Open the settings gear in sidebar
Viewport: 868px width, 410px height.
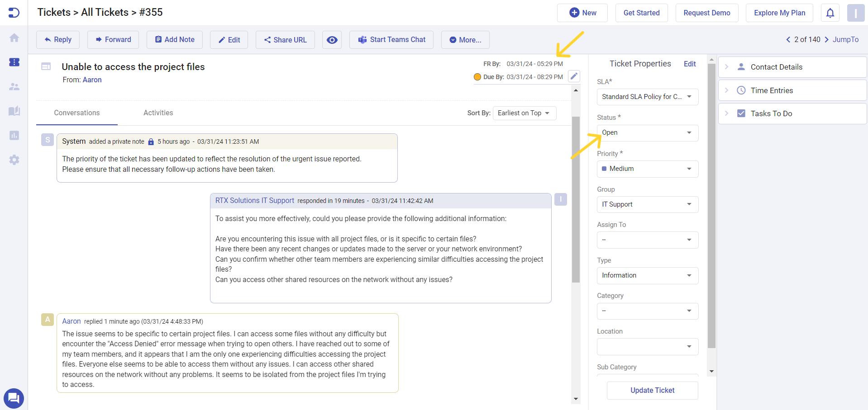coord(14,160)
